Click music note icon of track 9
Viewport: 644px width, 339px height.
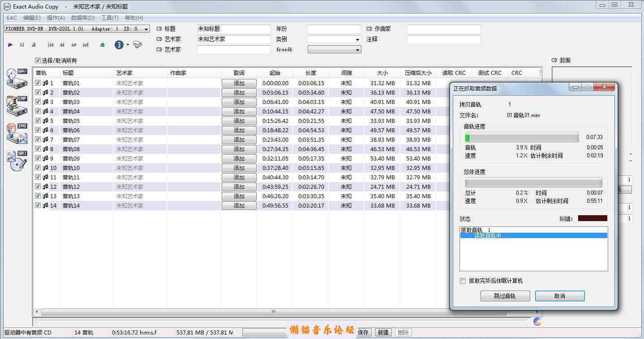pyautogui.click(x=45, y=158)
